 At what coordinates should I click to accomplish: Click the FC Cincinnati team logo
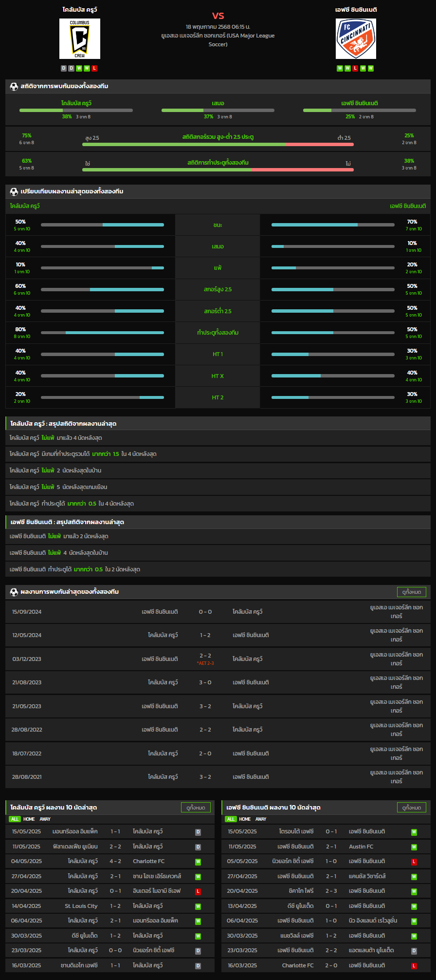[x=356, y=39]
